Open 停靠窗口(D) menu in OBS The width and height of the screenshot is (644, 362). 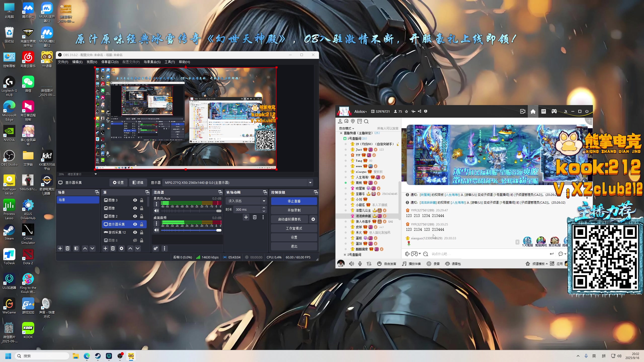[110, 62]
